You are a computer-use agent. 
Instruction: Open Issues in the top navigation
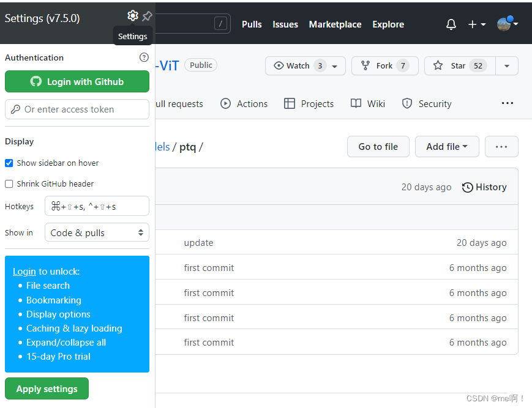click(285, 24)
